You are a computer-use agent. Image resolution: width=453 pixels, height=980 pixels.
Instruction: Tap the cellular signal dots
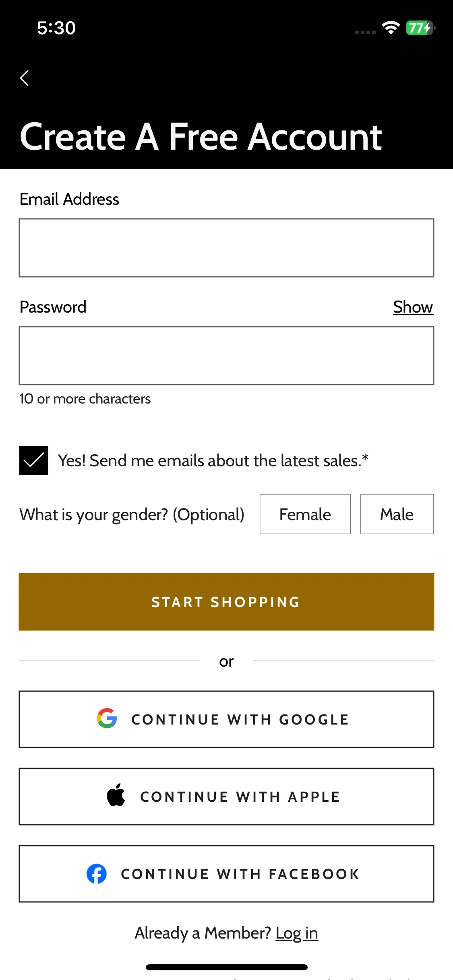[365, 32]
